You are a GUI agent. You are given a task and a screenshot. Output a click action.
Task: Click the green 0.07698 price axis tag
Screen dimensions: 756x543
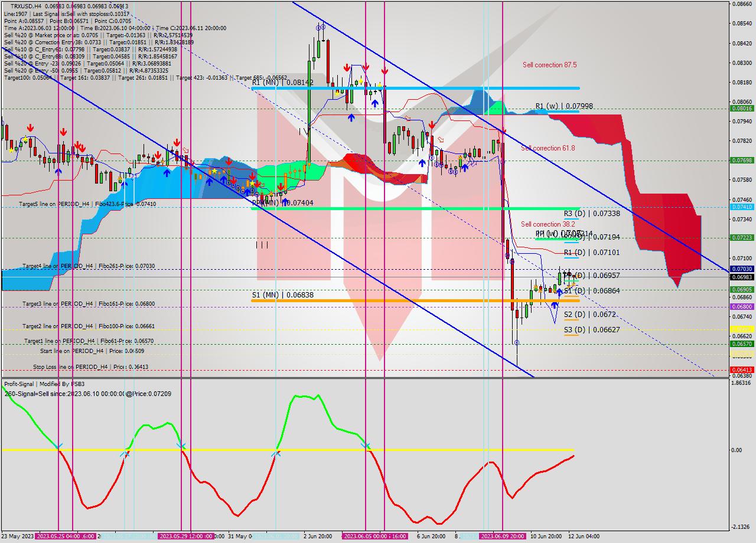tap(742, 161)
